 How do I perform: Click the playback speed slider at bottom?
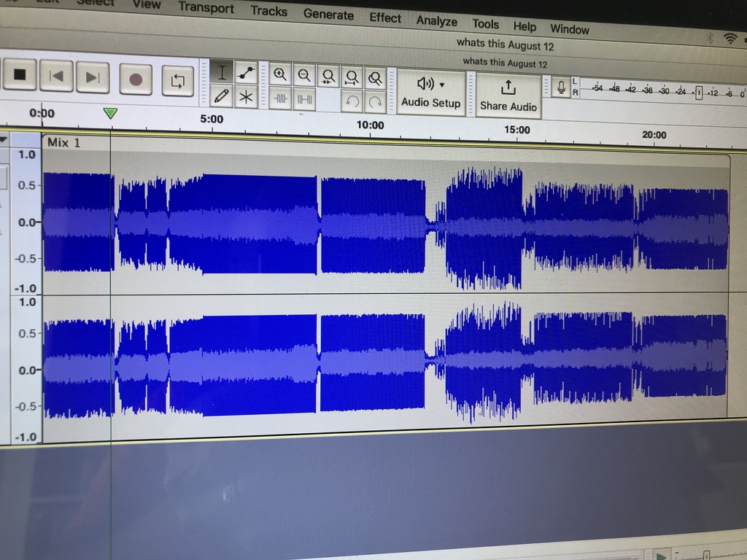coord(706,555)
